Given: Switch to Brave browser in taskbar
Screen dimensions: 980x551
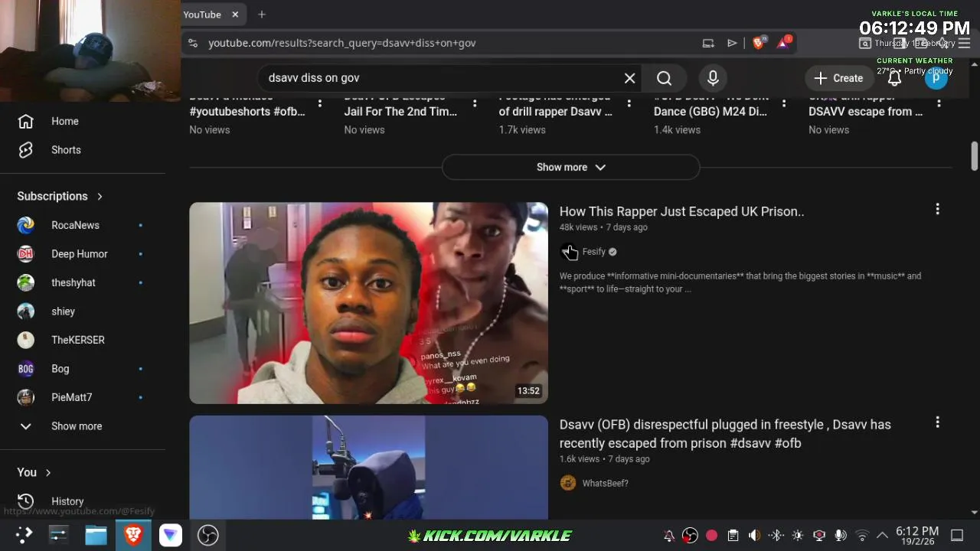Looking at the screenshot, I should coord(133,535).
